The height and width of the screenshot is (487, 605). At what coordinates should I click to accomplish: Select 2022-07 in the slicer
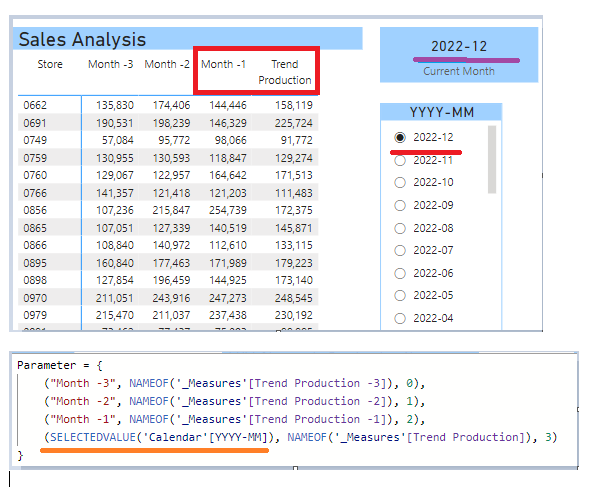point(400,250)
